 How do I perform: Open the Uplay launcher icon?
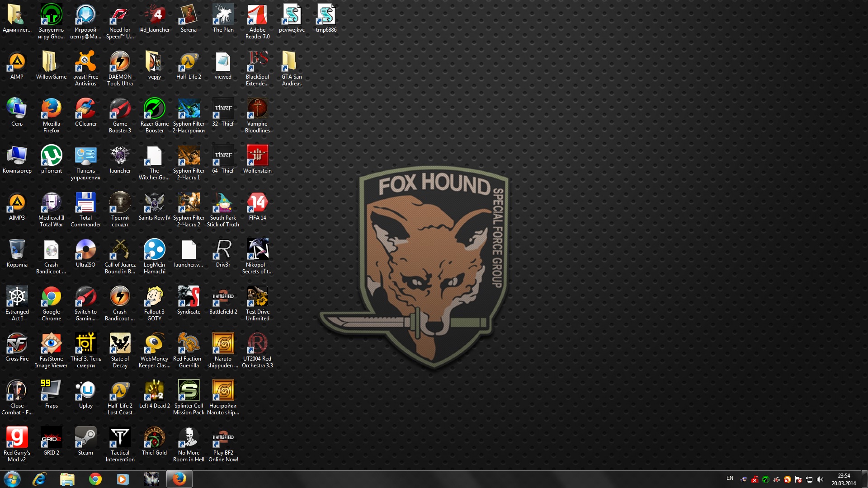point(85,394)
